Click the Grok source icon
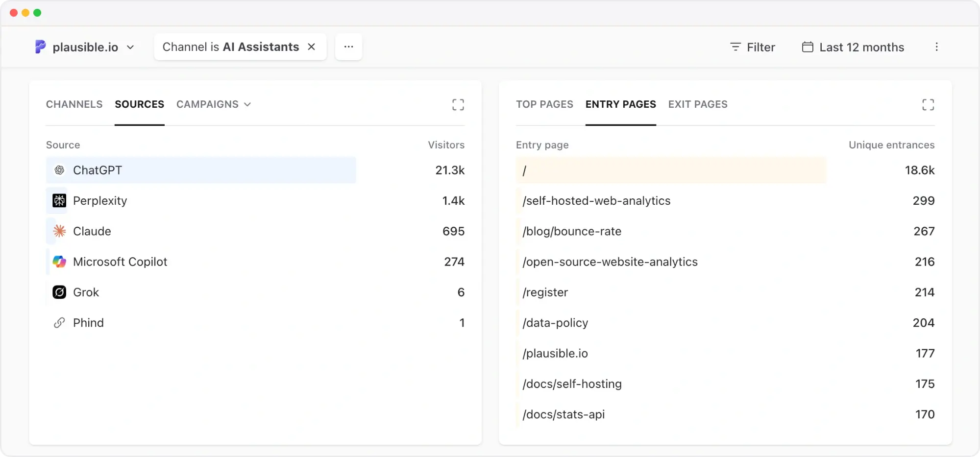980x457 pixels. click(x=59, y=292)
